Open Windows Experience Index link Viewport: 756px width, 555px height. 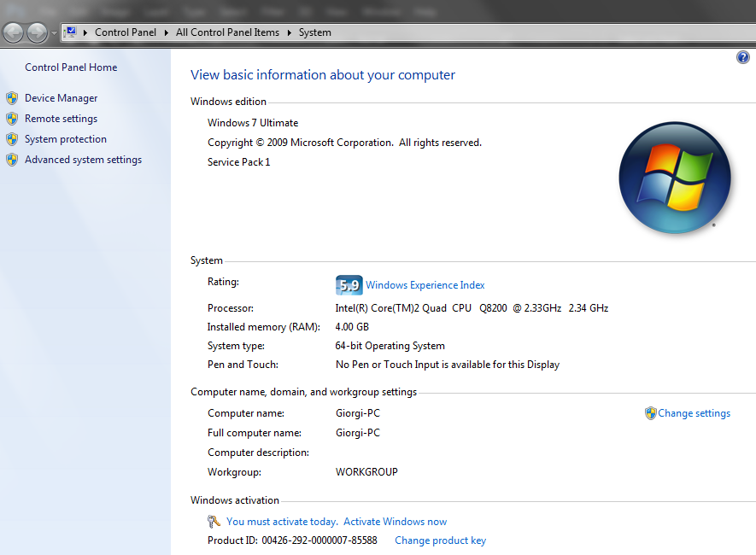pos(425,285)
